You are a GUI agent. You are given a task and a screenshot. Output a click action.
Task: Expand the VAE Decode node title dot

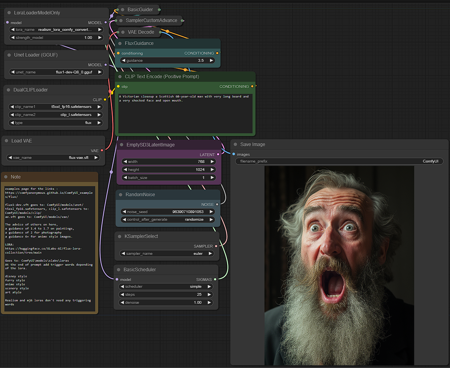123,32
